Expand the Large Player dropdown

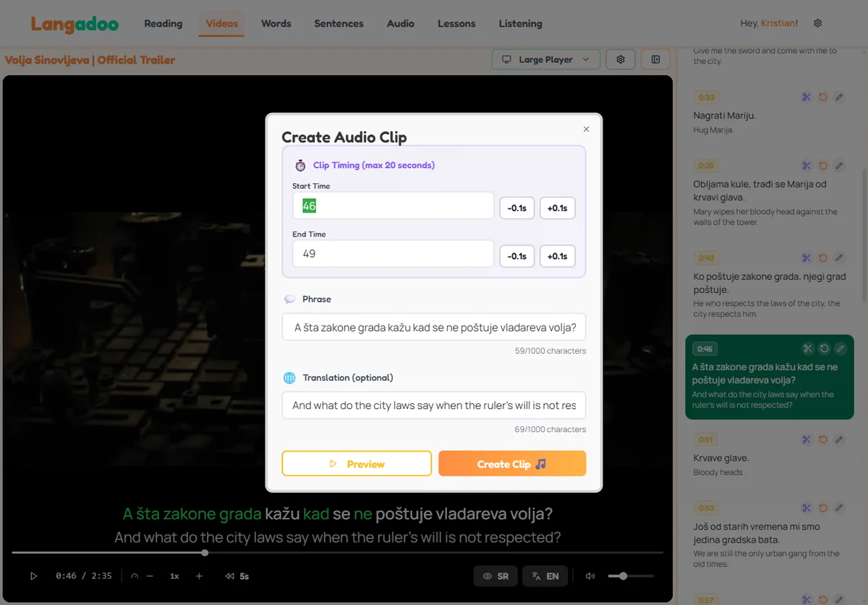point(545,59)
